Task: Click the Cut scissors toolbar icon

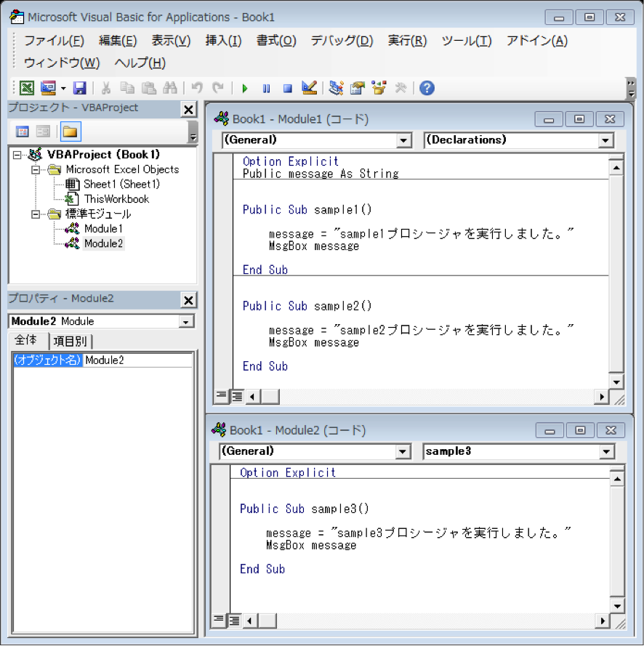Action: click(106, 88)
